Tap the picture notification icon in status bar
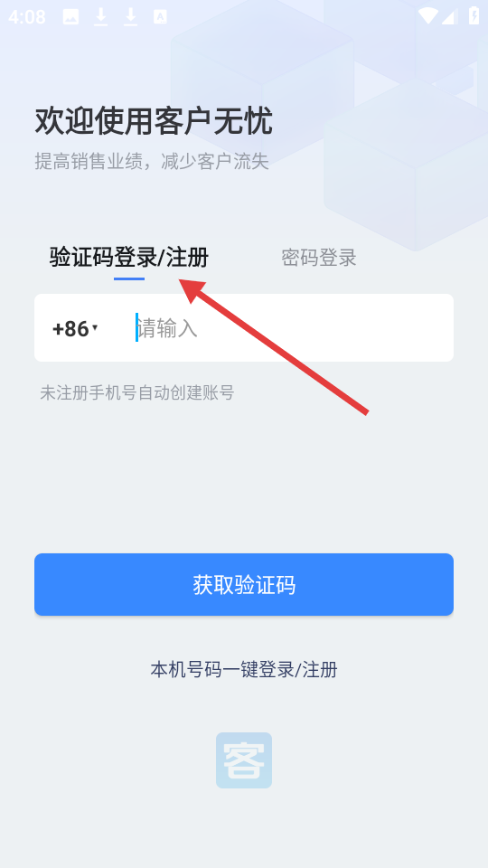 [x=70, y=17]
